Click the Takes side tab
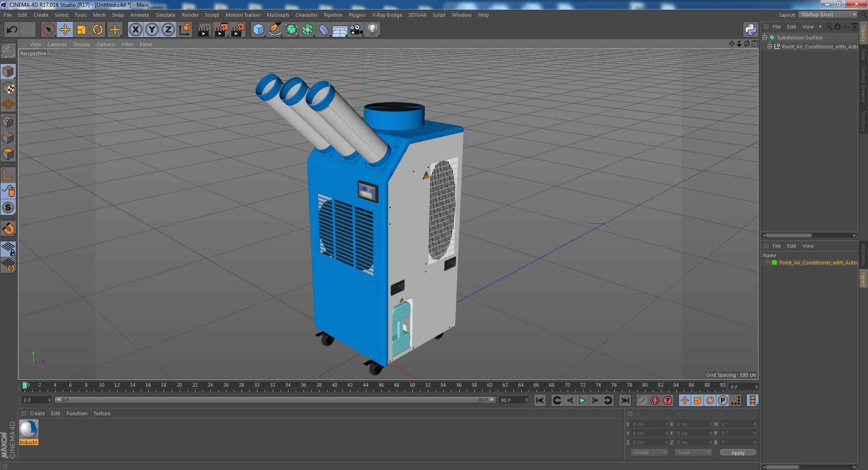The image size is (868, 470). tap(863, 54)
